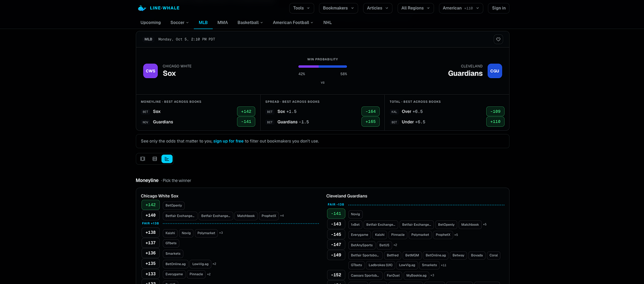Click the Novig chip at Guardians -141
The image size is (644, 284).
[x=355, y=214]
